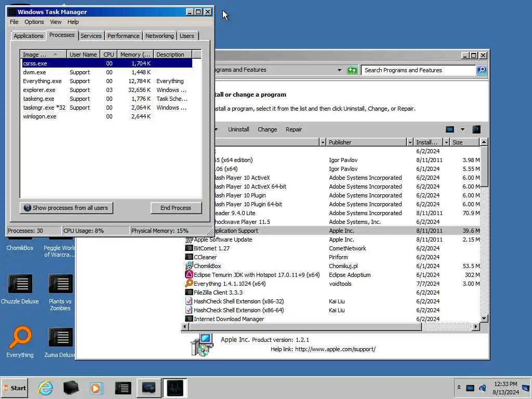Click Uninstall in Programs and Features toolbar
Viewport: 532px width, 399px height.
pos(238,129)
